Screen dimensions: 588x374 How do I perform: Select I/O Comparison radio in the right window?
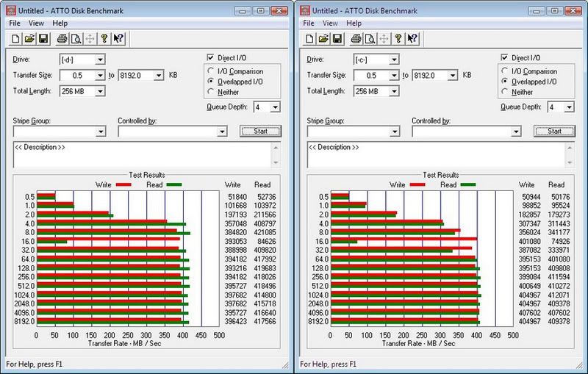tap(505, 71)
